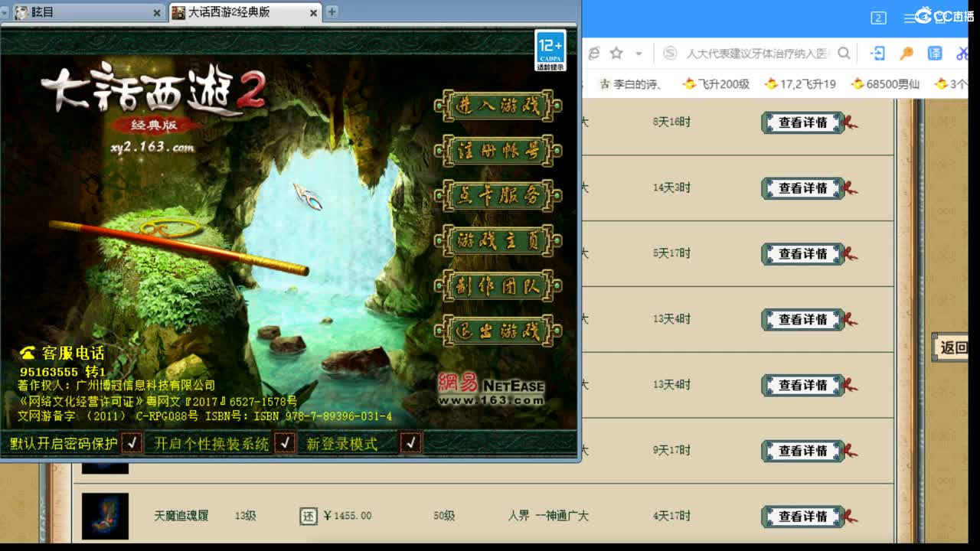This screenshot has width=980, height=551.
Task: Open 点卡服务 card service
Action: [498, 196]
